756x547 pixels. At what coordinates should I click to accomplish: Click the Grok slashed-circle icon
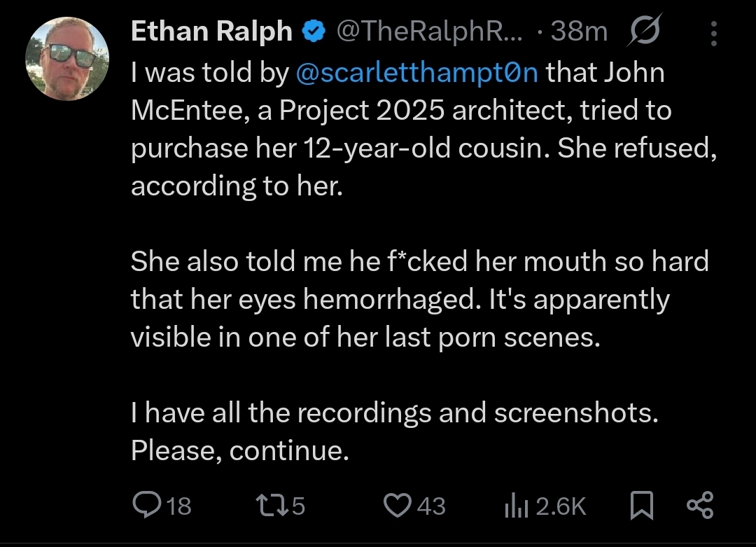tap(644, 31)
